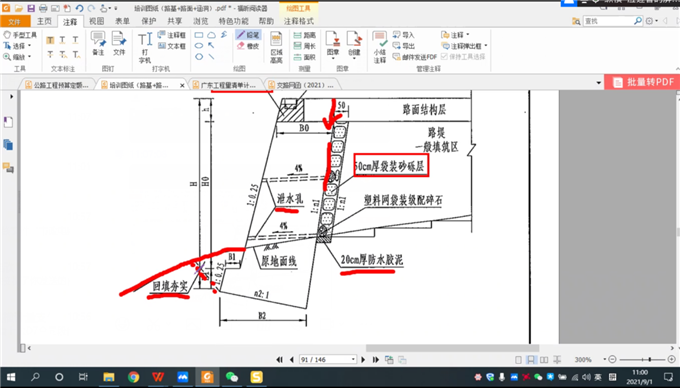Viewport: 680px width, 388px height.
Task: Choose the cloud shape drawing tool
Action: point(211,35)
